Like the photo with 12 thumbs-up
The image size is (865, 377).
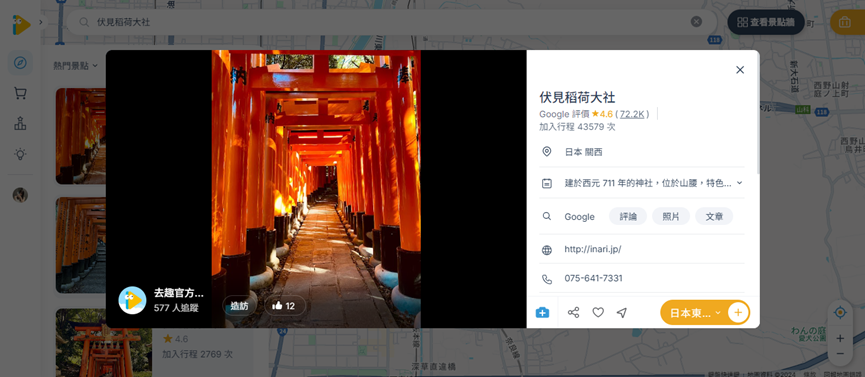coord(285,305)
